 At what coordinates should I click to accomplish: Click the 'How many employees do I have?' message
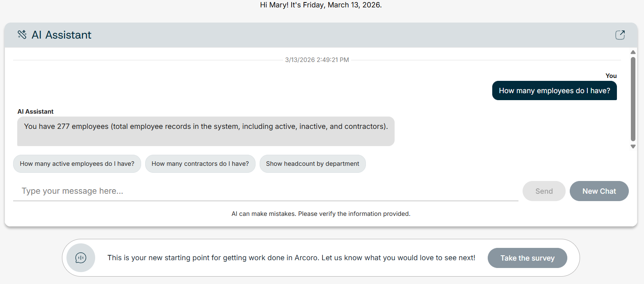(554, 91)
